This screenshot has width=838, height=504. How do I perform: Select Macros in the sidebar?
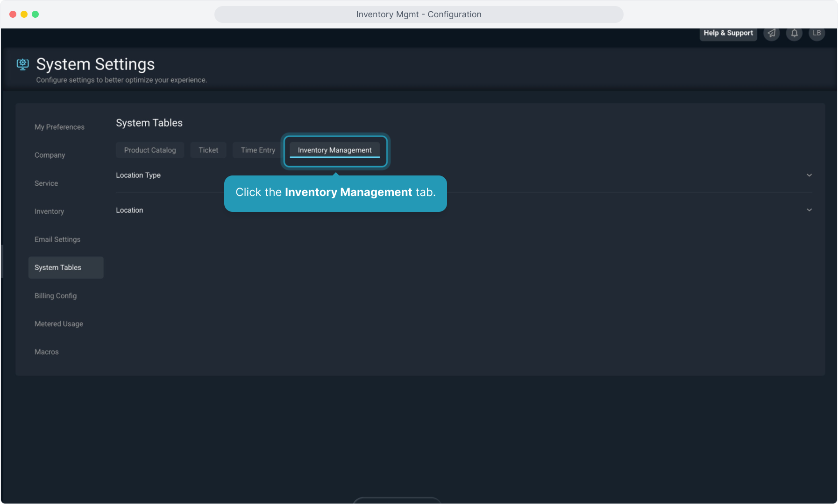[x=47, y=352]
